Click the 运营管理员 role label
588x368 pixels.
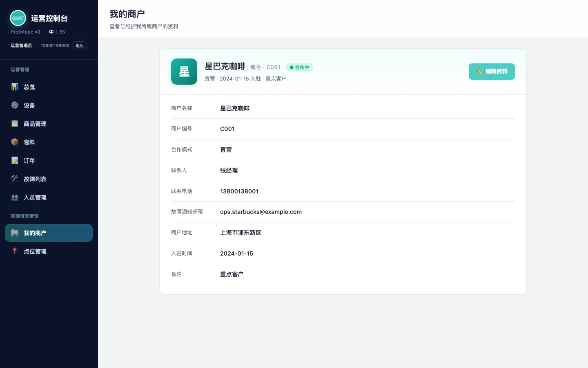(x=21, y=45)
